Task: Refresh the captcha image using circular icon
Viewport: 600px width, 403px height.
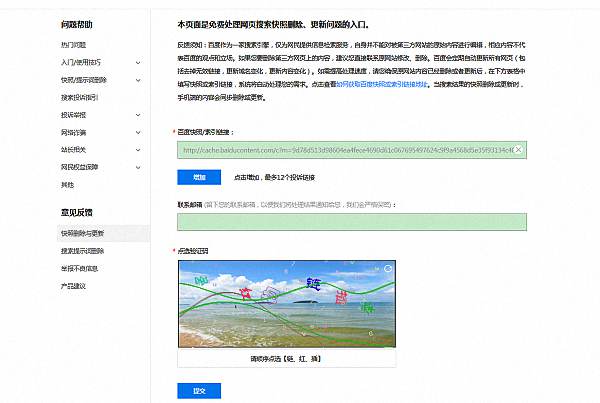Action: pos(388,269)
